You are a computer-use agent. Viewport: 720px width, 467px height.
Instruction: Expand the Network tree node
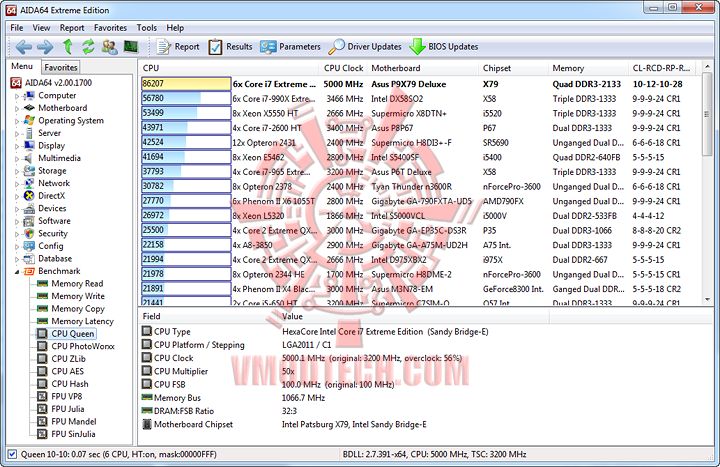[x=17, y=184]
